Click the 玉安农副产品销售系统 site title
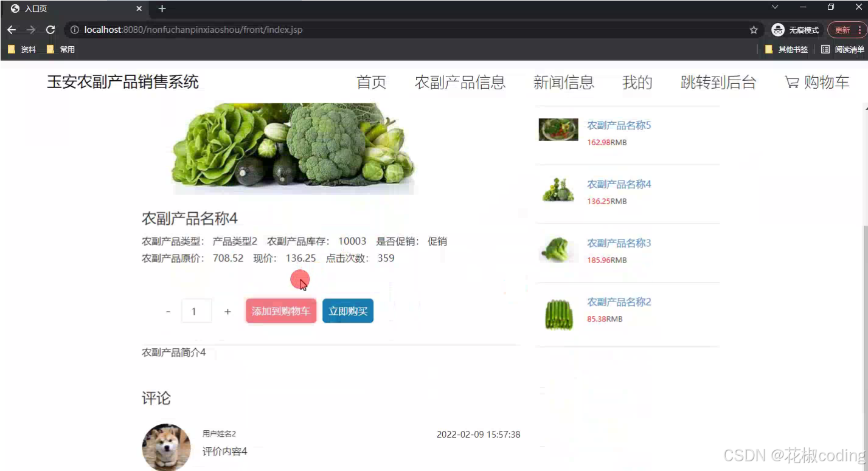This screenshot has height=471, width=868. point(123,82)
